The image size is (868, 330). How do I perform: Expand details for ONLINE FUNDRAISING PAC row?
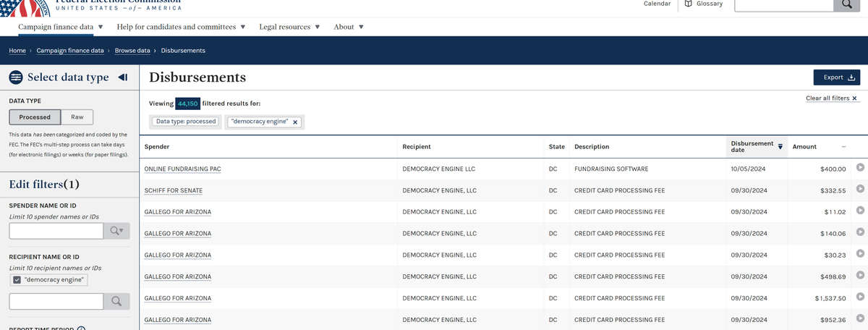pyautogui.click(x=860, y=168)
